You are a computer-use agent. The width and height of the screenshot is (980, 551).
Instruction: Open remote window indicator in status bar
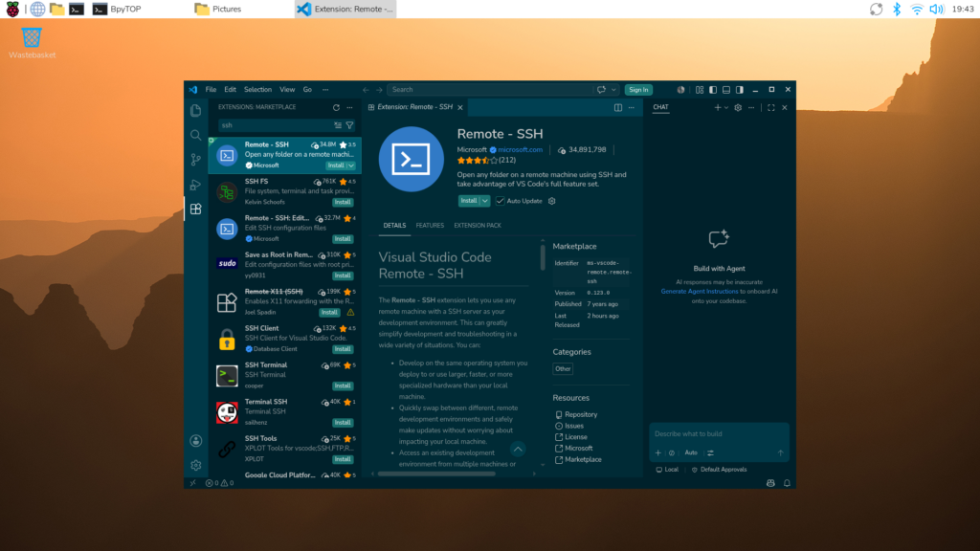[x=193, y=483]
